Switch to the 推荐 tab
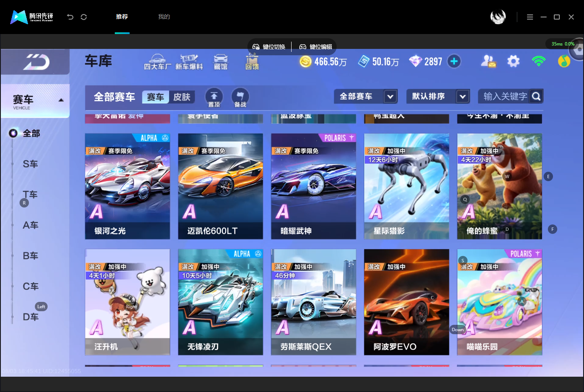 [x=122, y=17]
